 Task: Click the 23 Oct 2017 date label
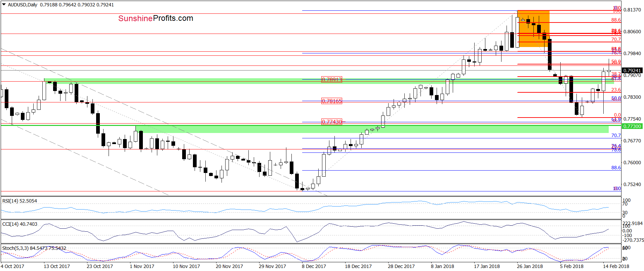(100, 266)
